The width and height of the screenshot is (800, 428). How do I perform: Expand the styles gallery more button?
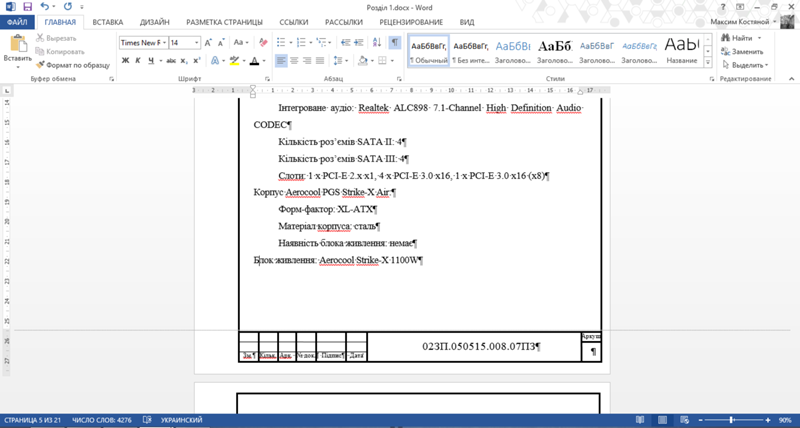point(708,62)
